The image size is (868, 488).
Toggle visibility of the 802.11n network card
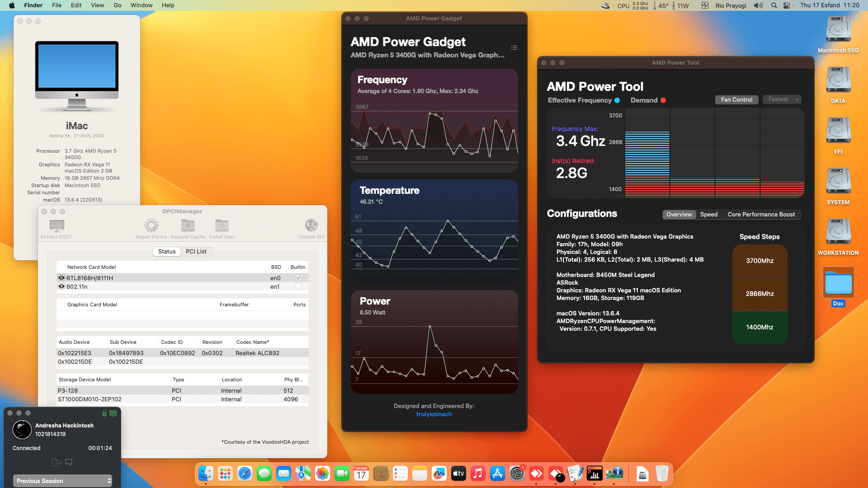61,286
